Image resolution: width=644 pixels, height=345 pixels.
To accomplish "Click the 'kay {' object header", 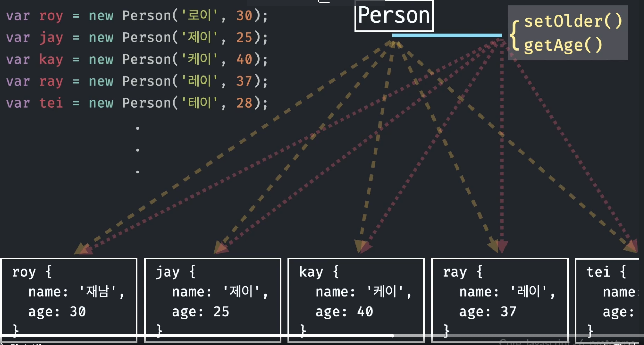I will (x=319, y=272).
